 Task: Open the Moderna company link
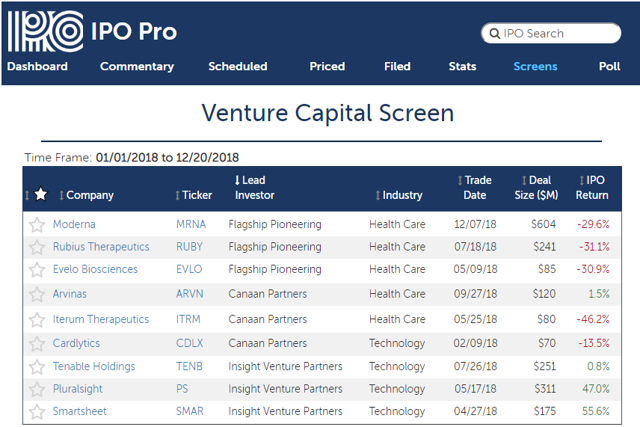click(x=74, y=224)
